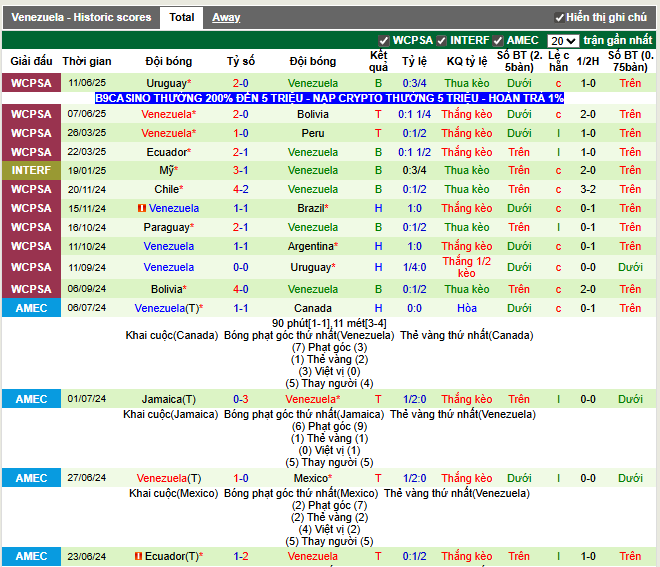Open the 3-1 score of Mỹ vs Venezuela

(241, 170)
